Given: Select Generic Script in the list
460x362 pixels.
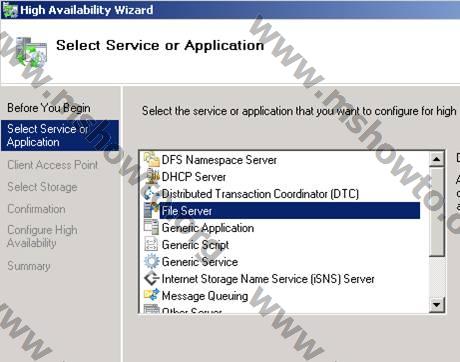Looking at the screenshot, I should point(195,245).
